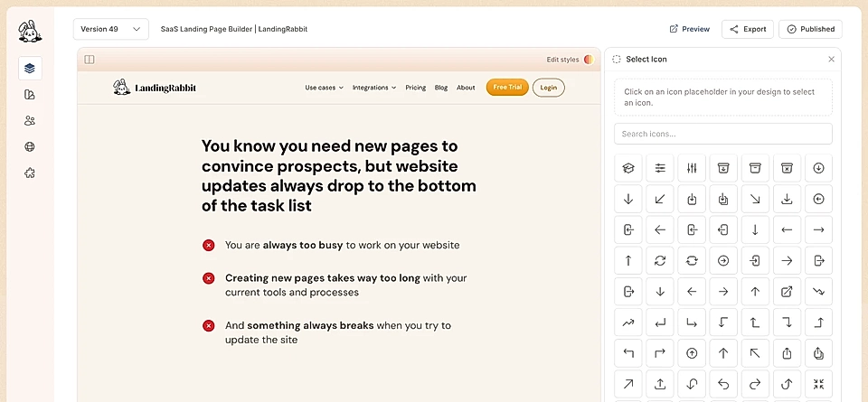Choose the minimize inward arrows icon
Screen dimensions: 868x402
coord(819,384)
